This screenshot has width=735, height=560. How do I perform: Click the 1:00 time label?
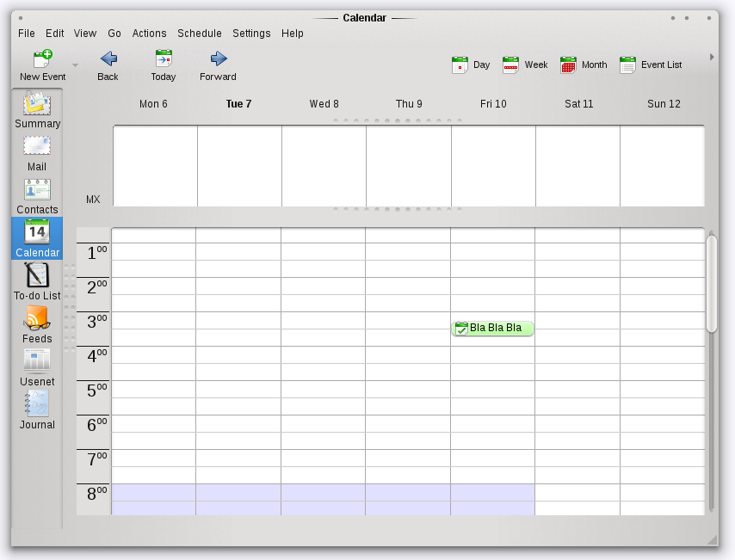click(96, 253)
